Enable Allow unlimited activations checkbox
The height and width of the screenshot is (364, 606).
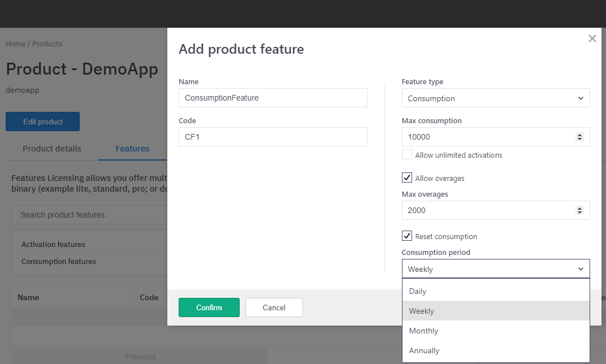pyautogui.click(x=407, y=155)
